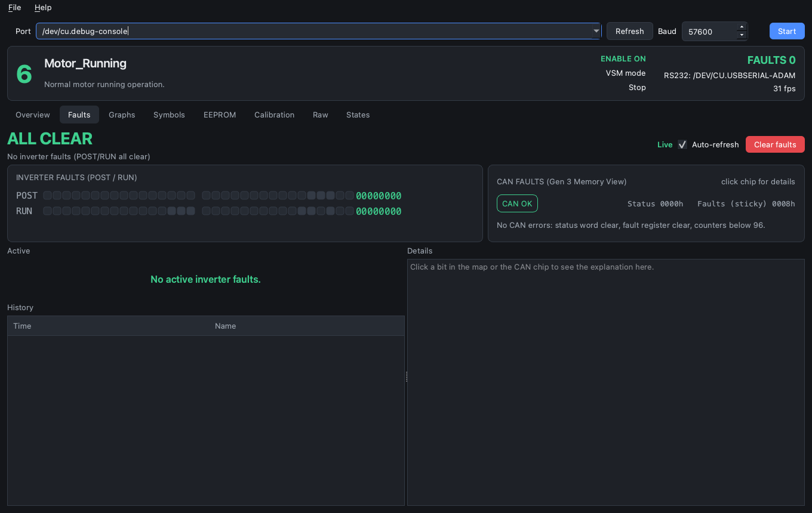Click the ENABLE ON status text

[x=623, y=58]
